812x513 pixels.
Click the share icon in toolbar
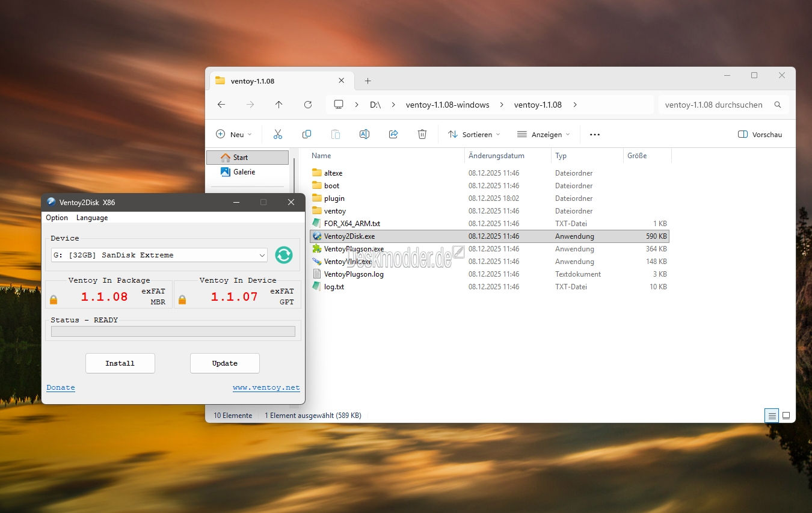(x=393, y=134)
